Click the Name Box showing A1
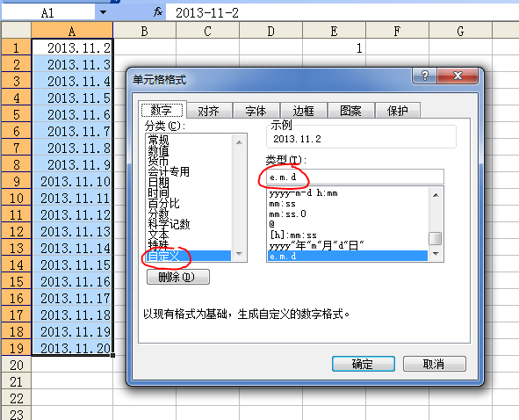Viewport: 519px width, 420px height. click(48, 12)
